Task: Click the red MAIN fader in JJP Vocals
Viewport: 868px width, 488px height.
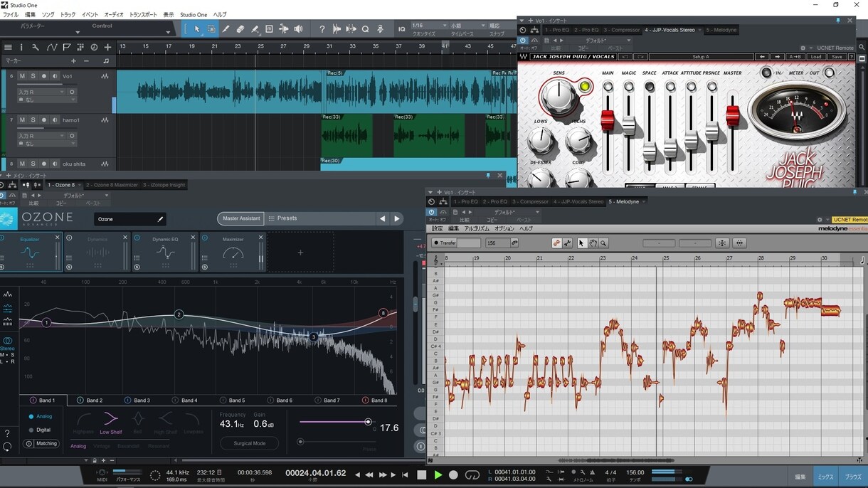Action: pos(607,122)
